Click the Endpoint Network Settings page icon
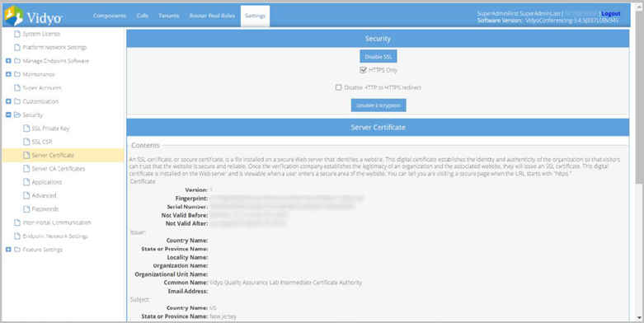This screenshot has height=323, width=644. [17, 236]
